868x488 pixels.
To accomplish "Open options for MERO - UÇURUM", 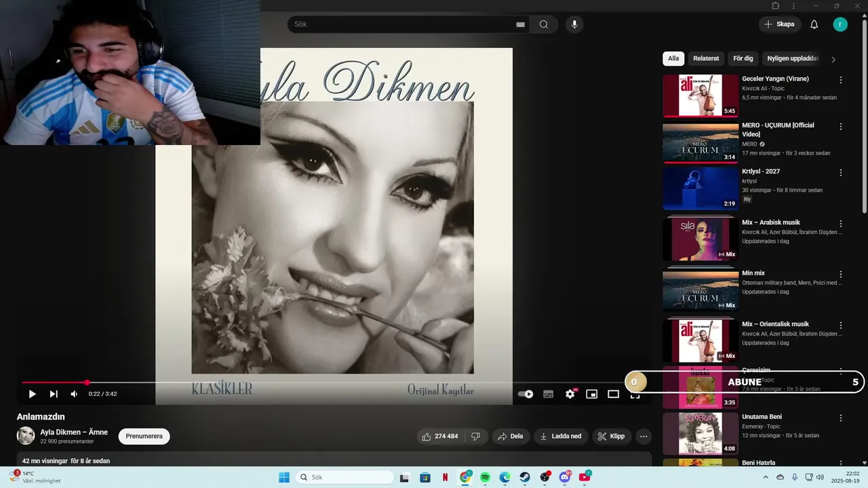I will click(x=841, y=127).
